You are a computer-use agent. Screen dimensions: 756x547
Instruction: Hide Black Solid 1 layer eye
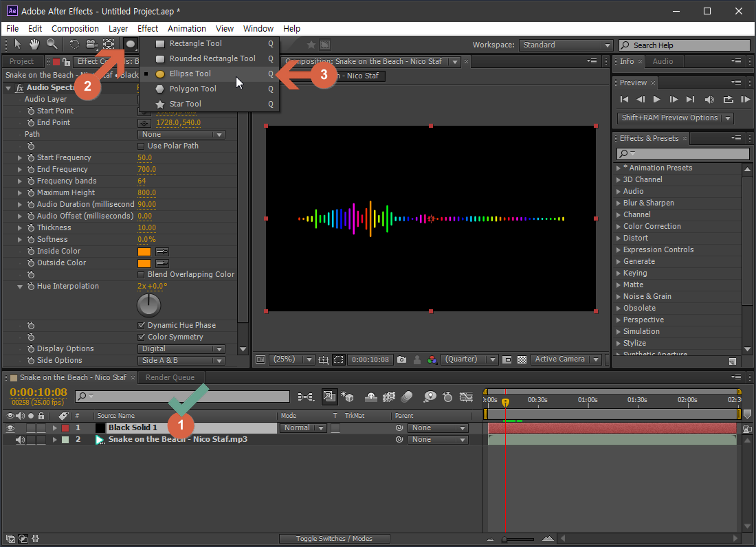[10, 428]
